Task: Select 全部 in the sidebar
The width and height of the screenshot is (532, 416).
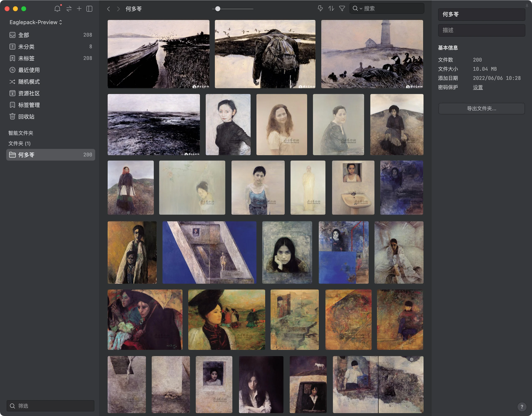Action: [51, 35]
